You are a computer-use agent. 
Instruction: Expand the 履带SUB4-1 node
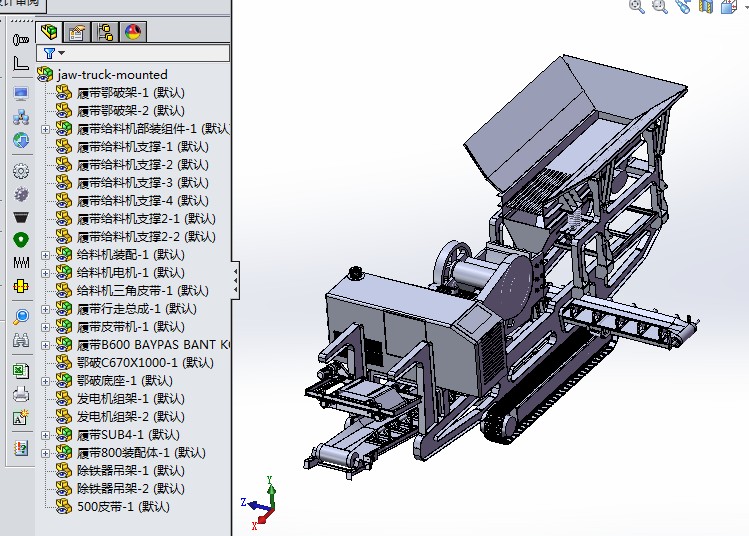pyautogui.click(x=45, y=435)
